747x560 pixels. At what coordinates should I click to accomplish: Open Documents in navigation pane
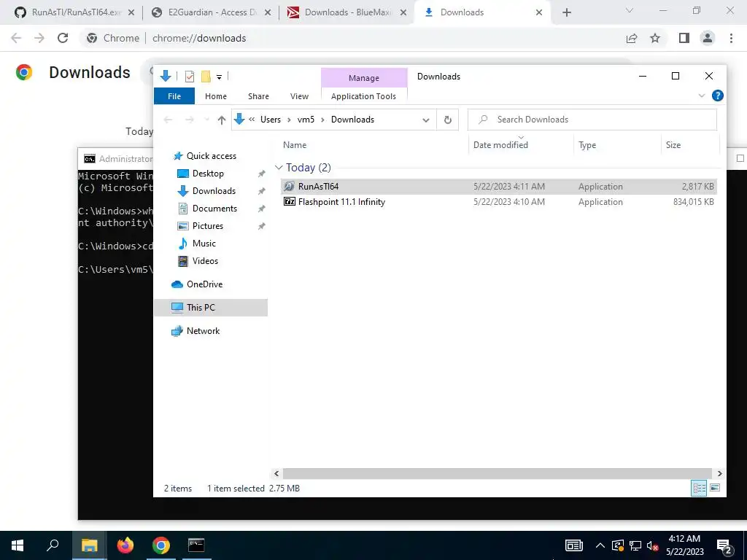(214, 209)
